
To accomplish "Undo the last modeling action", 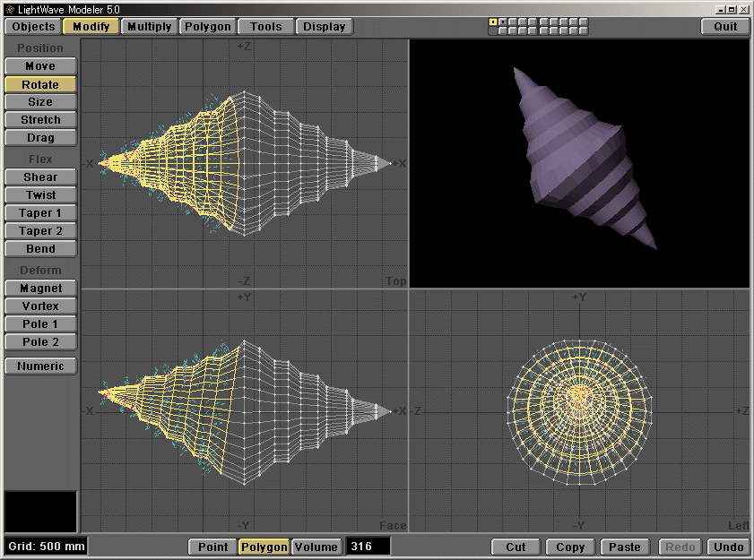I will coord(728,547).
